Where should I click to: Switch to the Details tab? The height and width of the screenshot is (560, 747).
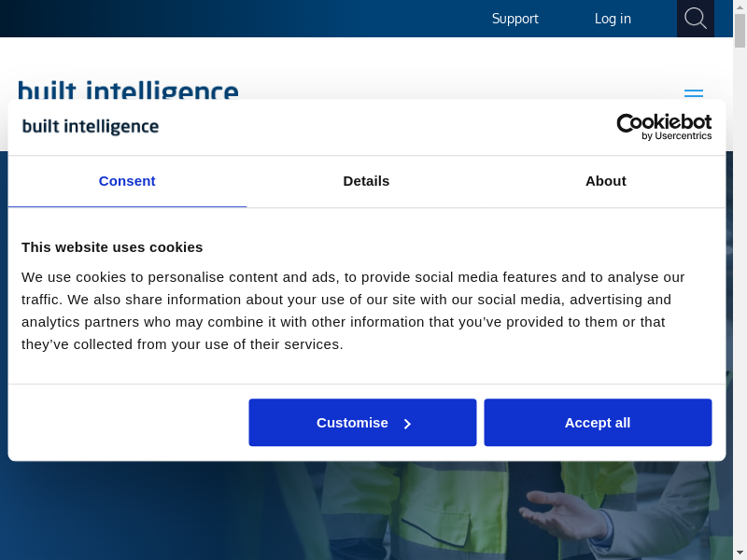pos(366,181)
